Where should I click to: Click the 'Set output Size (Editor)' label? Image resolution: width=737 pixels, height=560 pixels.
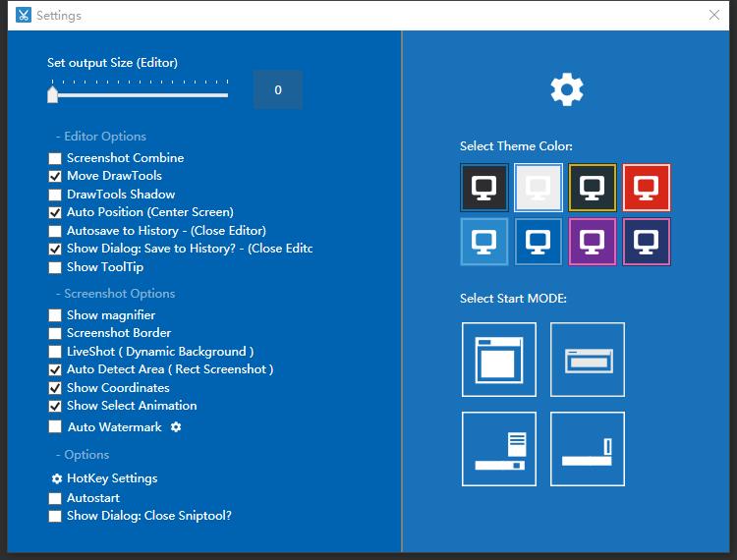[112, 63]
